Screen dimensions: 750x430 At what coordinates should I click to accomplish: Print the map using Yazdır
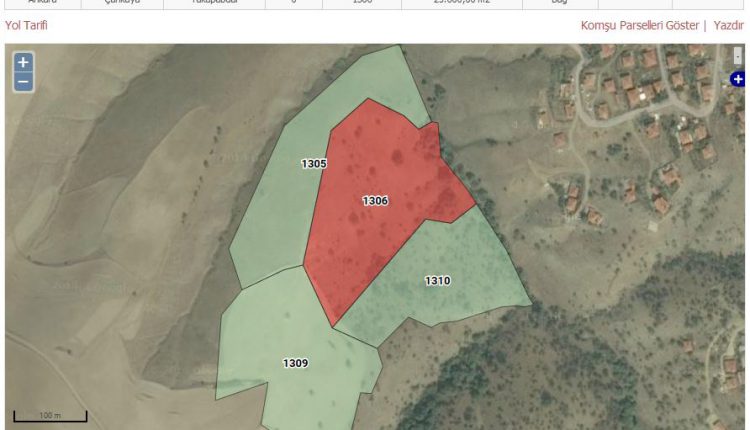point(728,25)
